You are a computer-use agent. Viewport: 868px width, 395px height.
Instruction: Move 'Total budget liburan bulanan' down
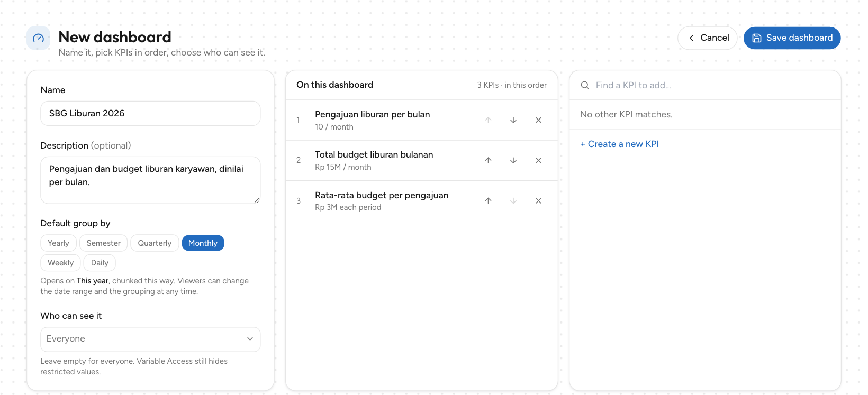[513, 160]
